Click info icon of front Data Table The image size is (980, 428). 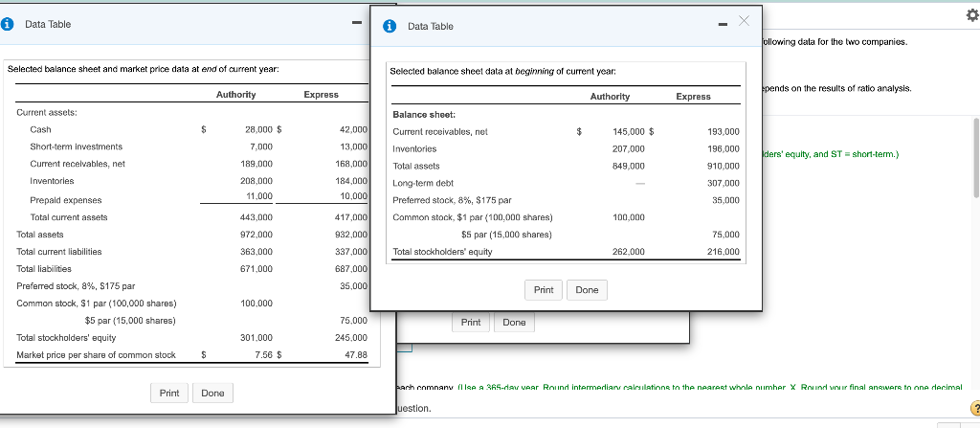(x=390, y=26)
